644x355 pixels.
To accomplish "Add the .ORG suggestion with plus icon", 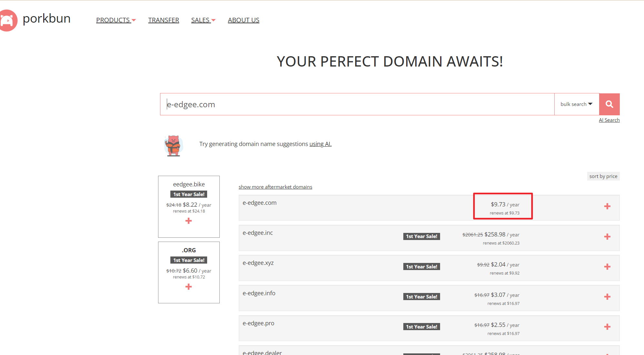I will point(189,287).
